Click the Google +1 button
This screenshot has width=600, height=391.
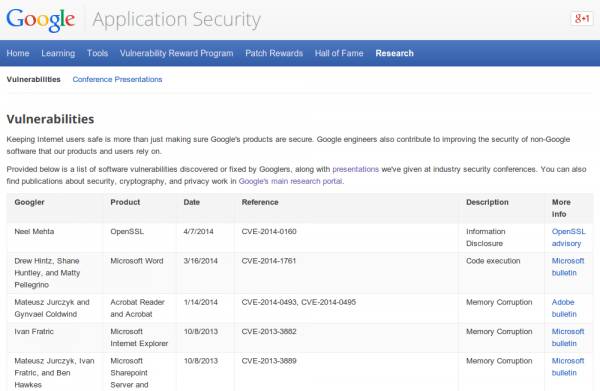coord(582,18)
